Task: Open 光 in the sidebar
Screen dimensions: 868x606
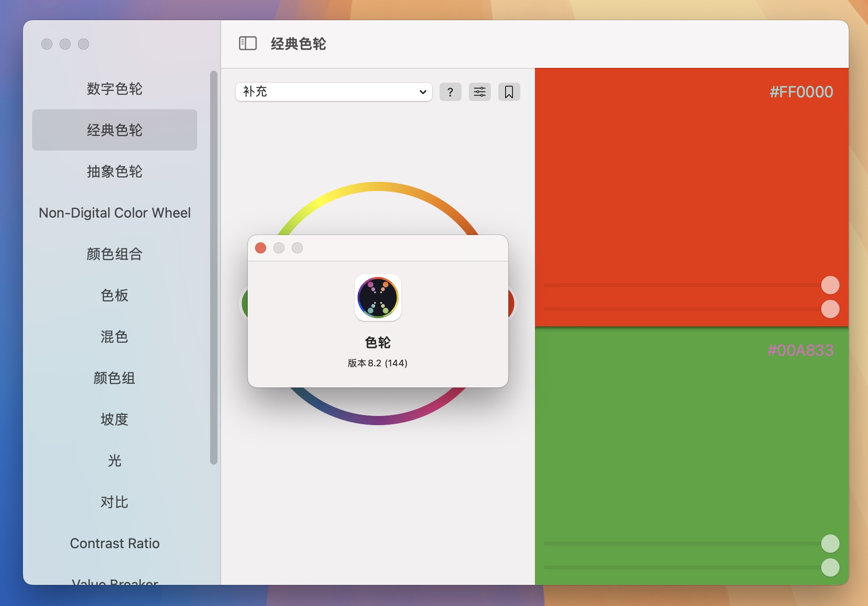Action: (115, 460)
